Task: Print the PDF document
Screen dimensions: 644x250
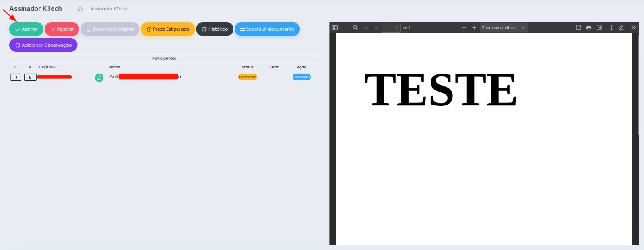Action: point(589,28)
